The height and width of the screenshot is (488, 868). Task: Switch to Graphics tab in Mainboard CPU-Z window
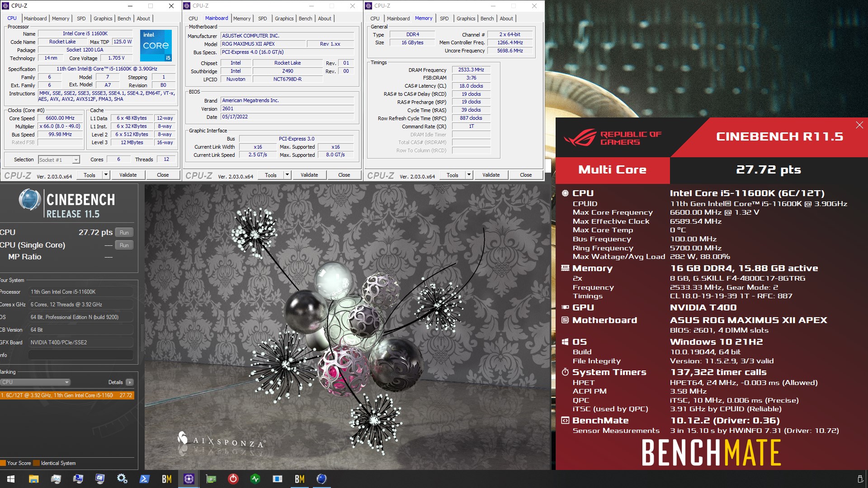coord(284,19)
